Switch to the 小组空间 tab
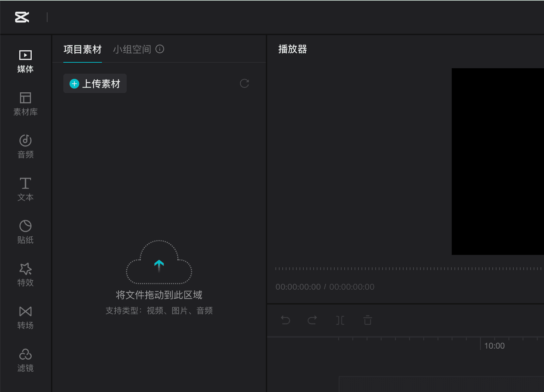Image resolution: width=544 pixels, height=392 pixels. point(132,50)
